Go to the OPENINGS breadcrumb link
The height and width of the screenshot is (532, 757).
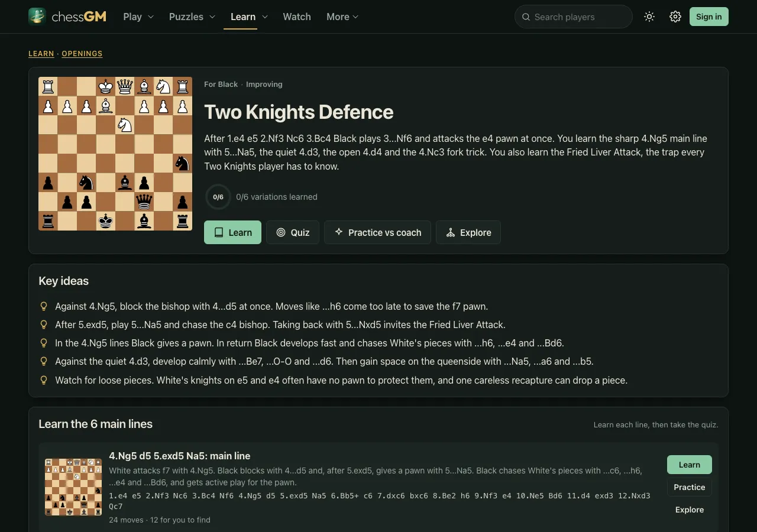[x=82, y=54]
